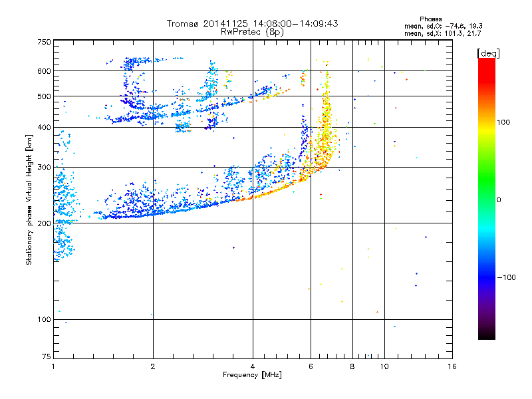Viewport: 532px width, 399px height.
Task: Click the '500' y-axis tick label
Action: tap(44, 96)
